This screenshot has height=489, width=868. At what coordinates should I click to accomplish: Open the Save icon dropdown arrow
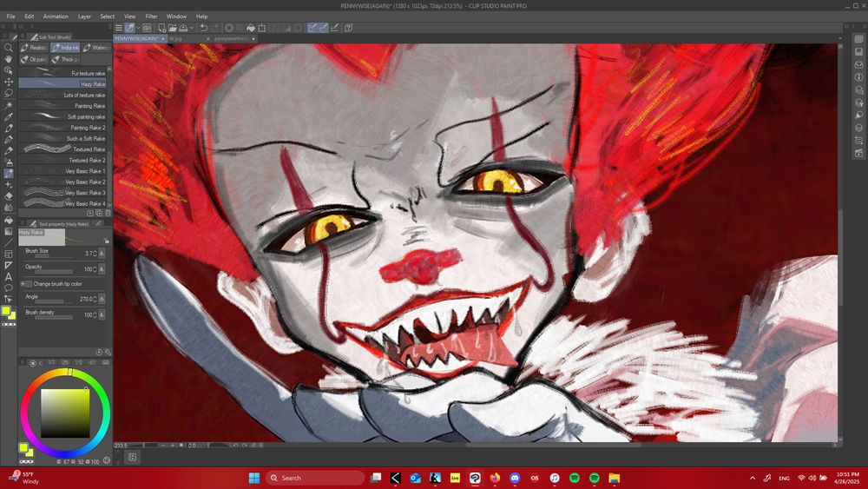point(192,28)
